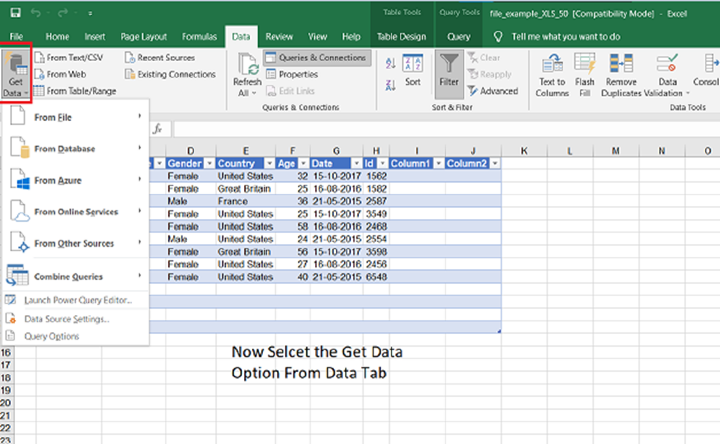Screen dimensions: 720x444
Task: Open Text to Columns tool
Action: point(552,66)
